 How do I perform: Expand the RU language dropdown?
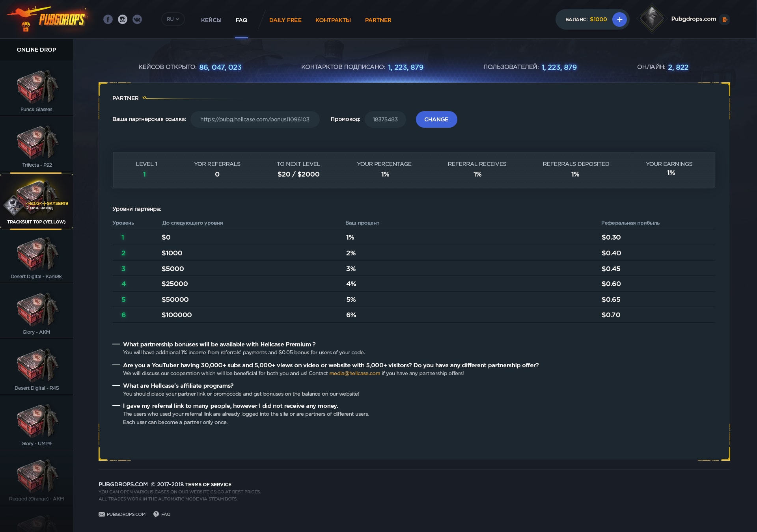point(173,19)
